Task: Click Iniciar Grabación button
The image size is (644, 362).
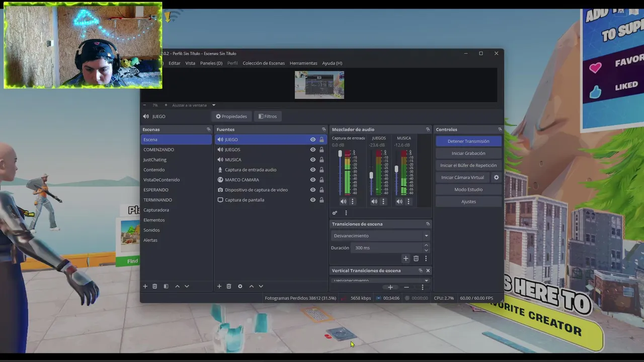Action: coord(468,153)
